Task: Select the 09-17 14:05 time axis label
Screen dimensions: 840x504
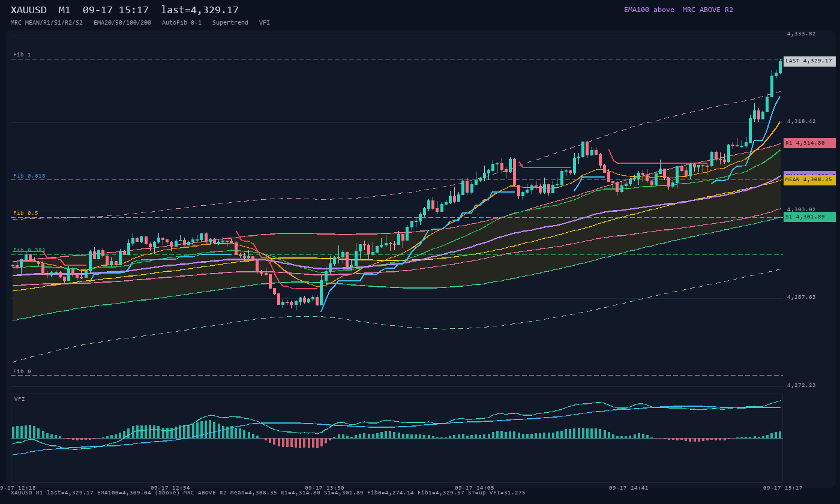Action: coord(475,488)
